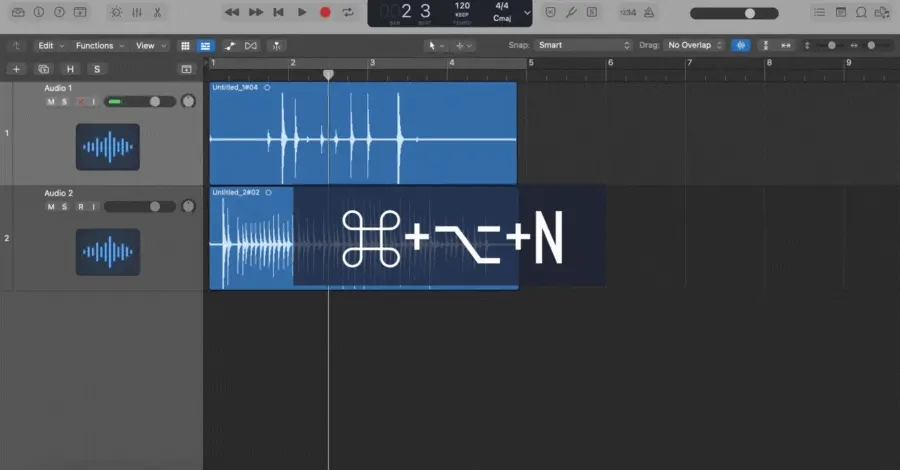The width and height of the screenshot is (900, 470).
Task: Open the Edit menu
Action: 51,46
